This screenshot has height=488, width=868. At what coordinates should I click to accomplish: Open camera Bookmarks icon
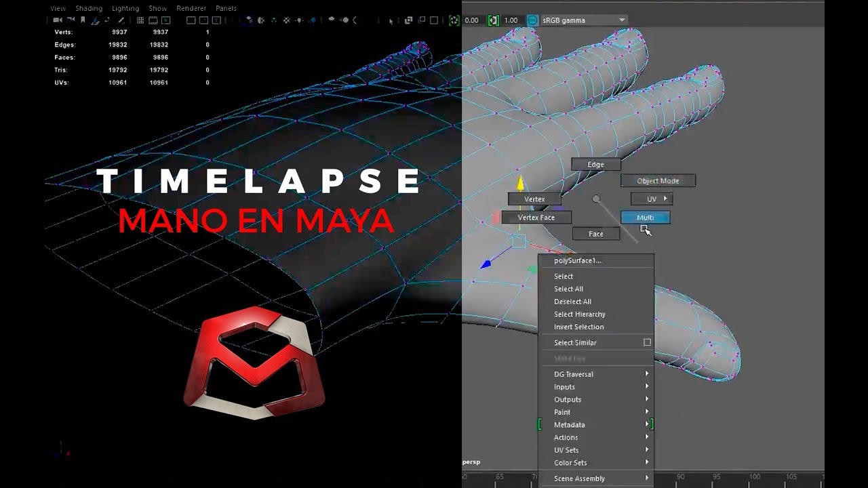[83, 20]
